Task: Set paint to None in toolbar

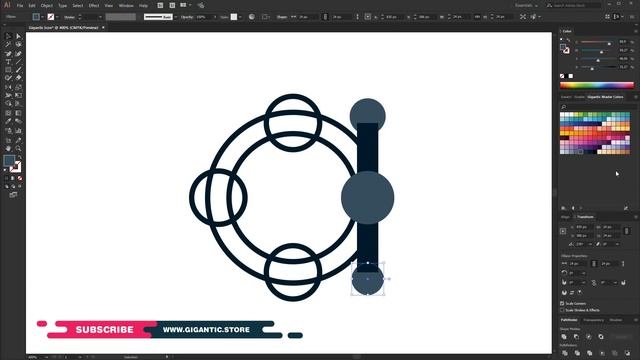Action: point(20,178)
